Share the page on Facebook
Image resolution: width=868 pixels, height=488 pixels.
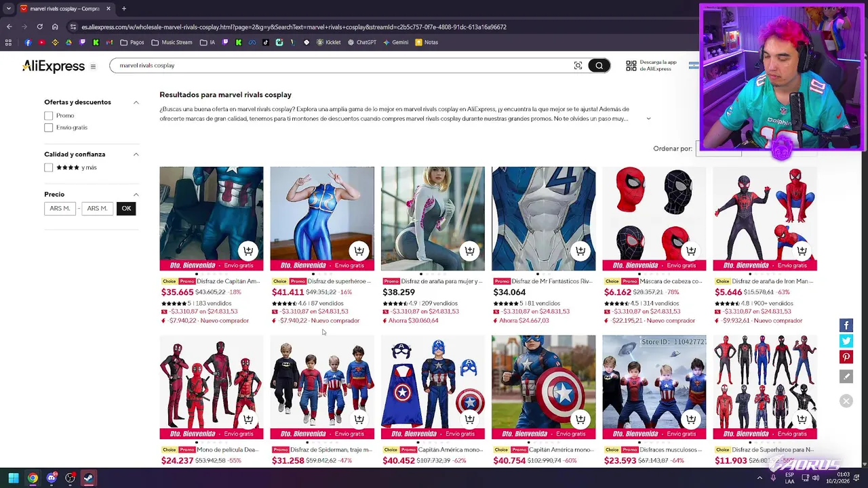[846, 326]
